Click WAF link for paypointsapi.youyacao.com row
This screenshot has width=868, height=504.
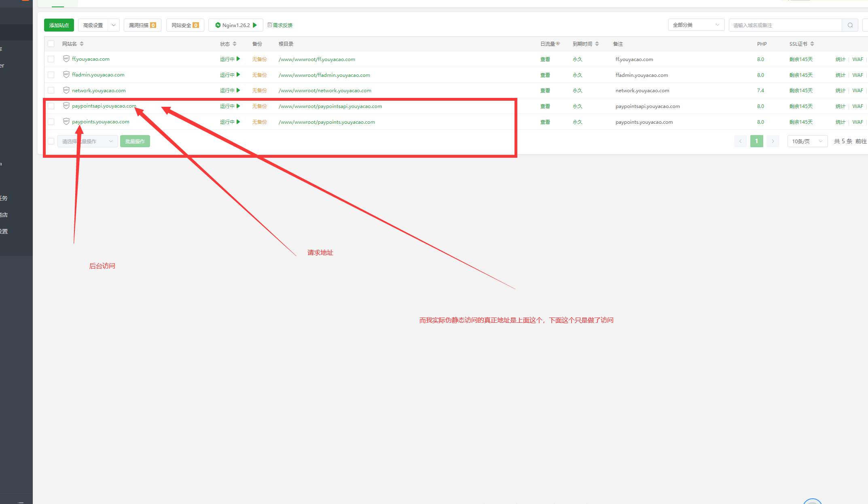857,106
